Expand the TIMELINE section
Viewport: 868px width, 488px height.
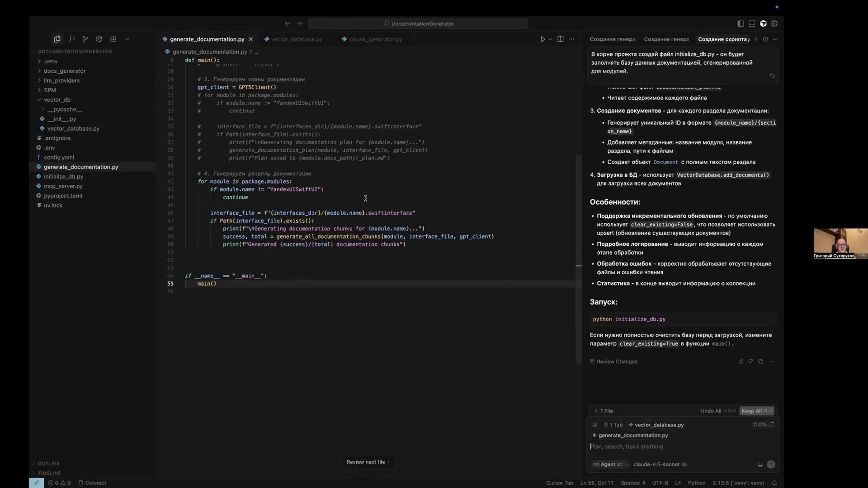point(49,473)
